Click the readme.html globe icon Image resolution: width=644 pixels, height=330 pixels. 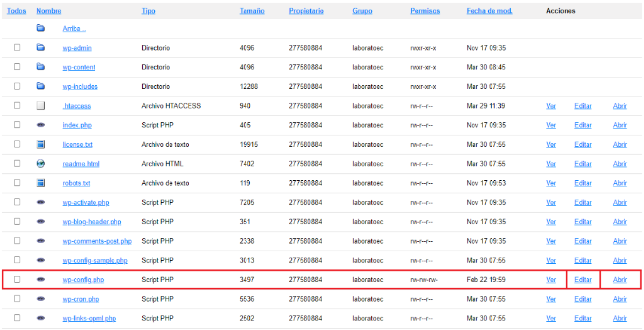[41, 164]
